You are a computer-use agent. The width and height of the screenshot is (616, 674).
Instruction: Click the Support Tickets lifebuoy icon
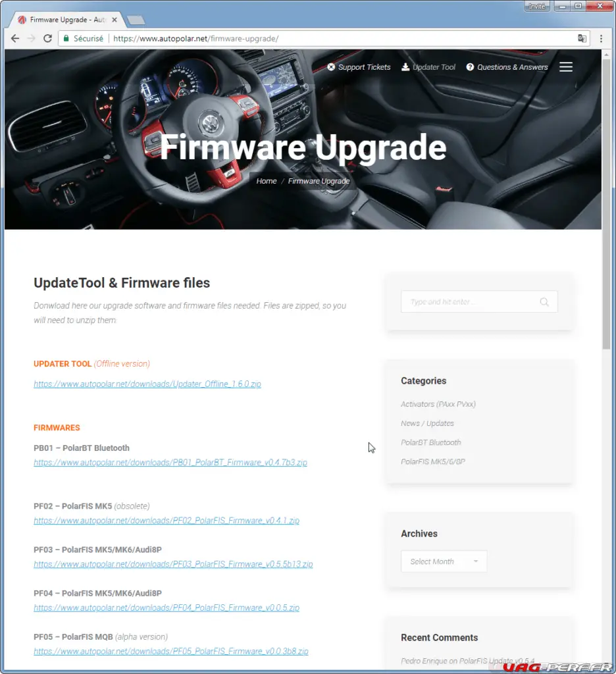pos(331,67)
